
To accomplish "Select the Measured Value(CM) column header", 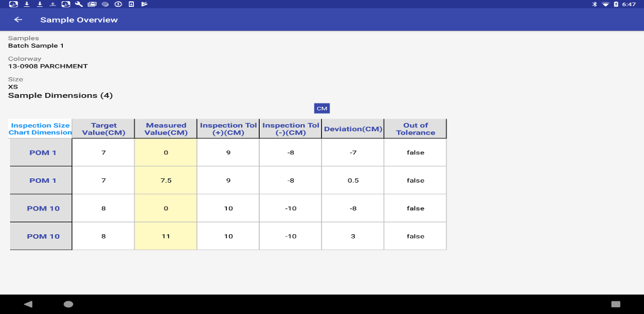I will coord(166,129).
